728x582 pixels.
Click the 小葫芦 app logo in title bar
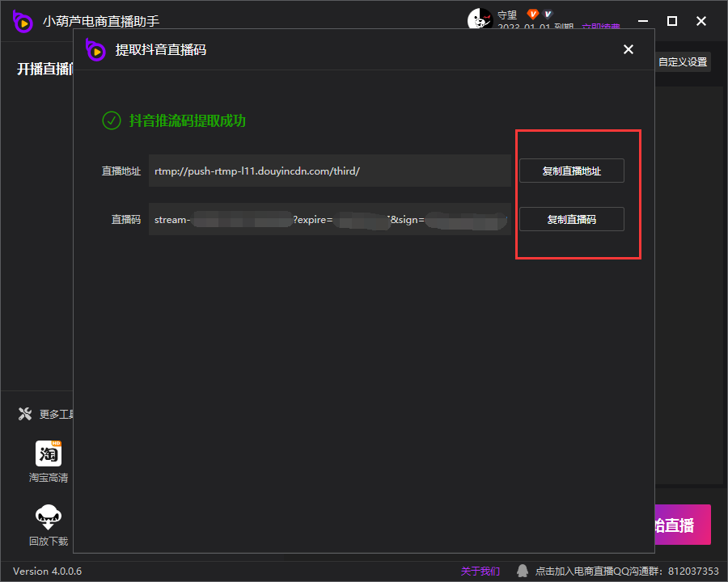coord(23,22)
